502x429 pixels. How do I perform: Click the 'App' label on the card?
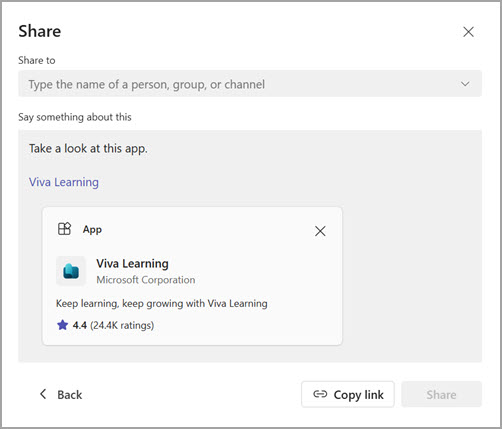click(92, 230)
